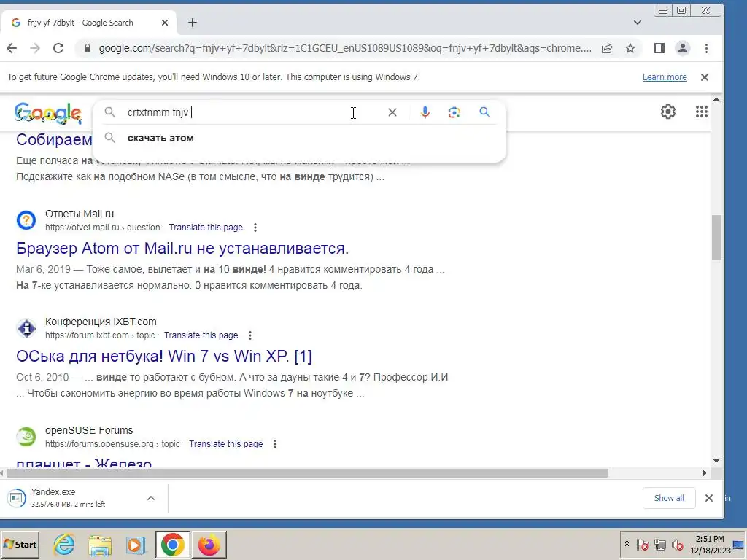
Task: Click the address bar URL
Action: [x=345, y=48]
